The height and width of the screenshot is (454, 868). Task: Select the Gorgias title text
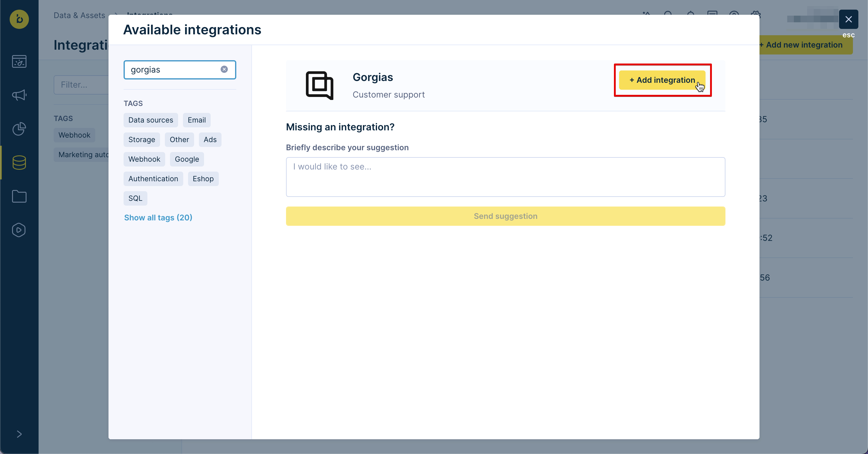click(373, 77)
